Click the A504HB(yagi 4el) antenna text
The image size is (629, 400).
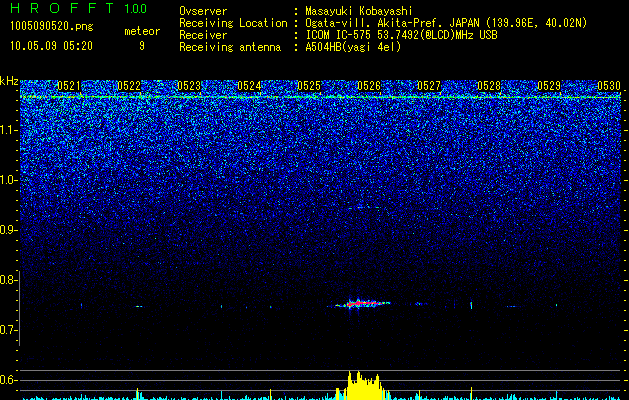[353, 47]
